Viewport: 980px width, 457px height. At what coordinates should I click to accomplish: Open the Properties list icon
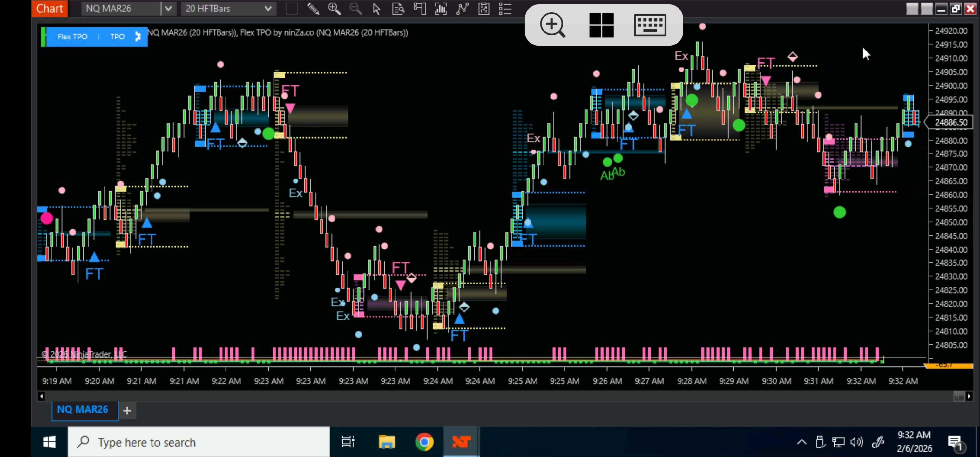(505, 8)
